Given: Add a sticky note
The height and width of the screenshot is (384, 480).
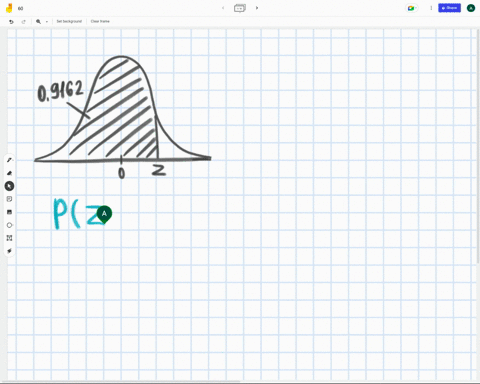Looking at the screenshot, I should pos(9,199).
